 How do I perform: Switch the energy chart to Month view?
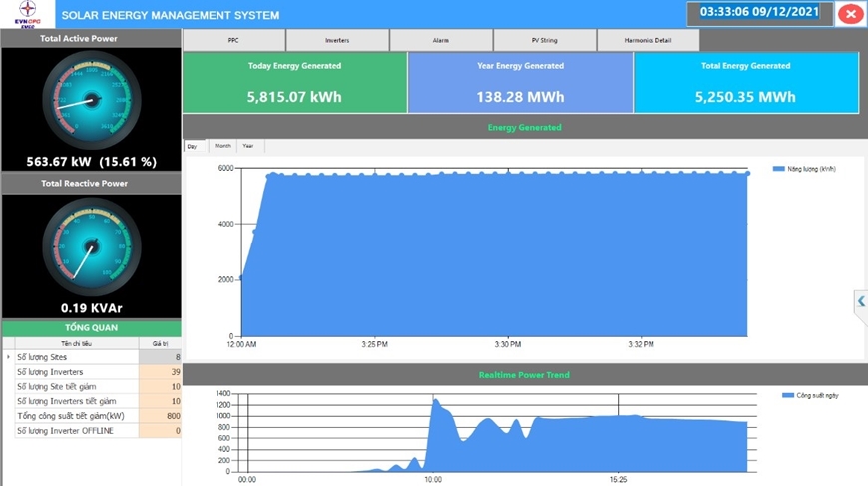[222, 146]
